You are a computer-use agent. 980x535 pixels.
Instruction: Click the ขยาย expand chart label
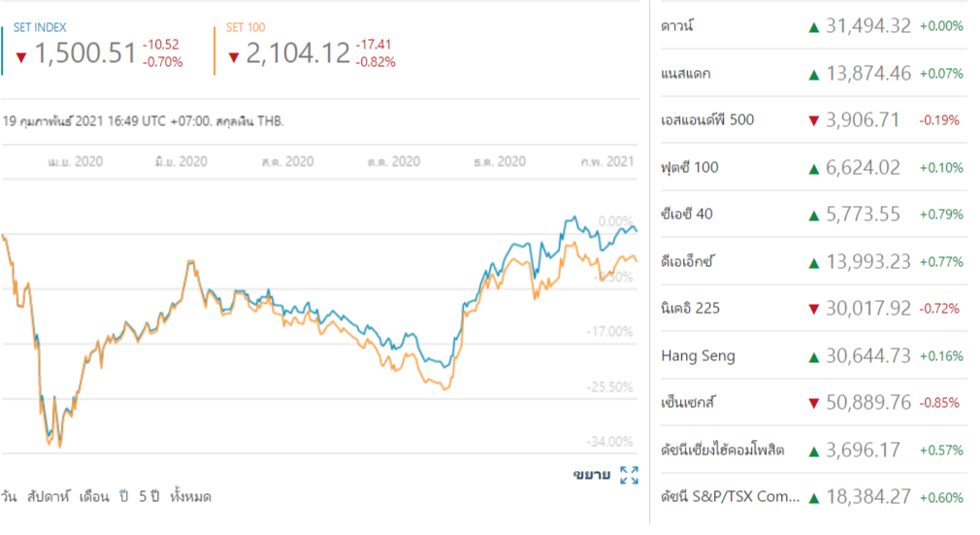(x=591, y=475)
